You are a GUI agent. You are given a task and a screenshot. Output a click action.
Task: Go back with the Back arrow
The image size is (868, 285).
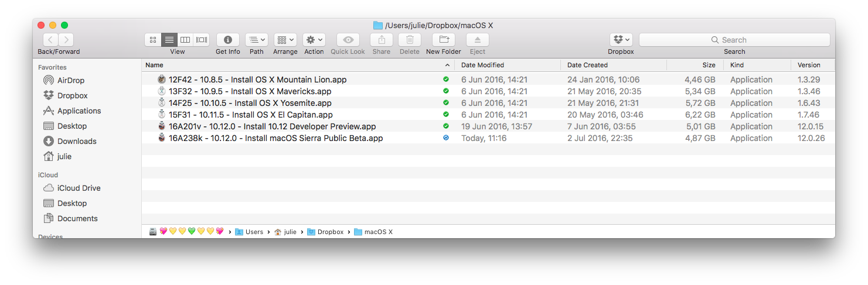tap(51, 40)
